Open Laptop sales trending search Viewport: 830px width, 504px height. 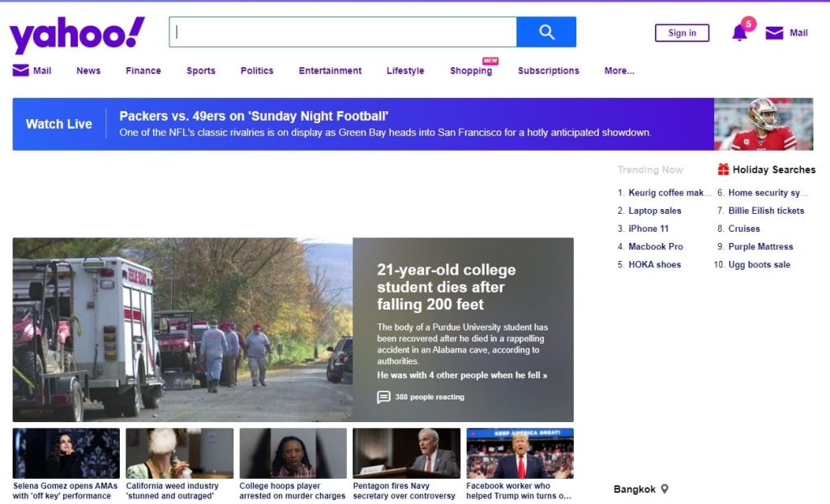coord(655,211)
